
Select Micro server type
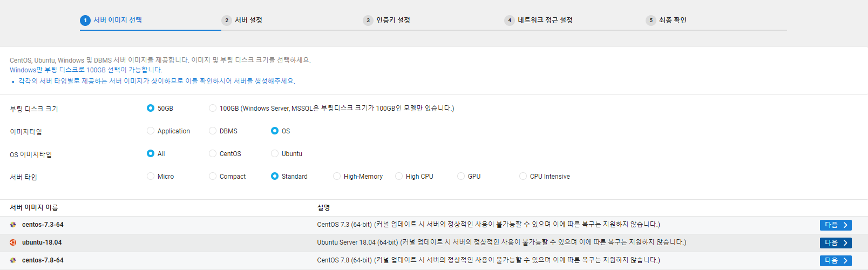[151, 176]
